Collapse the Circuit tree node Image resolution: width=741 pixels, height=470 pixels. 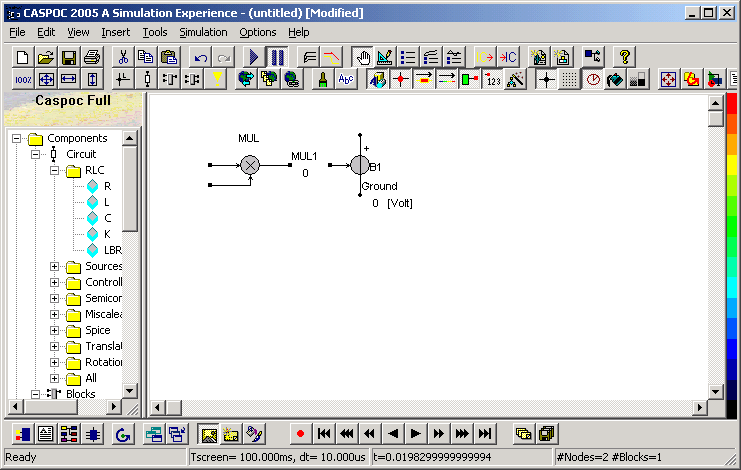click(x=35, y=154)
